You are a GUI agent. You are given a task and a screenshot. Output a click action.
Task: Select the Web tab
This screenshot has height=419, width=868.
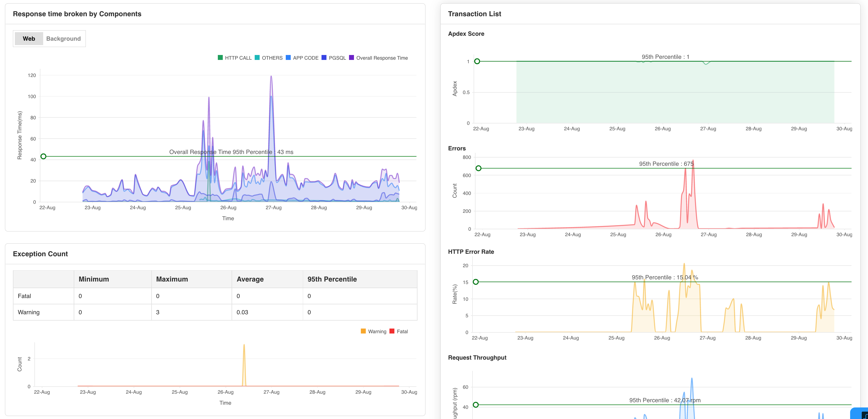pyautogui.click(x=29, y=38)
